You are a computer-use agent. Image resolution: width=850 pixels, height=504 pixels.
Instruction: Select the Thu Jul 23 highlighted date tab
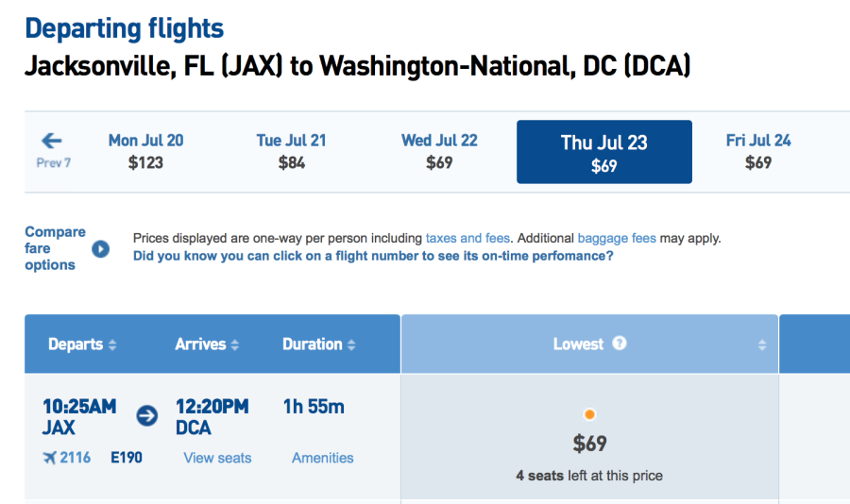coord(603,152)
